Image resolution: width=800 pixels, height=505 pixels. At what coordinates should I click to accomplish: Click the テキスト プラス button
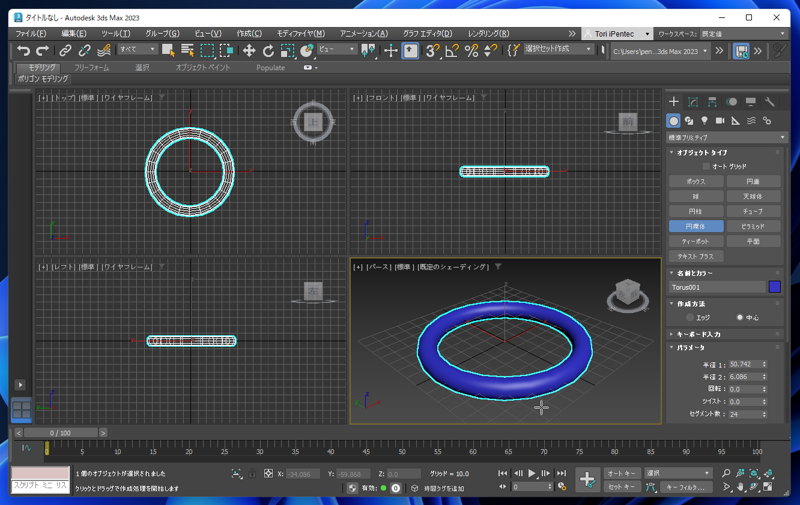pyautogui.click(x=696, y=256)
